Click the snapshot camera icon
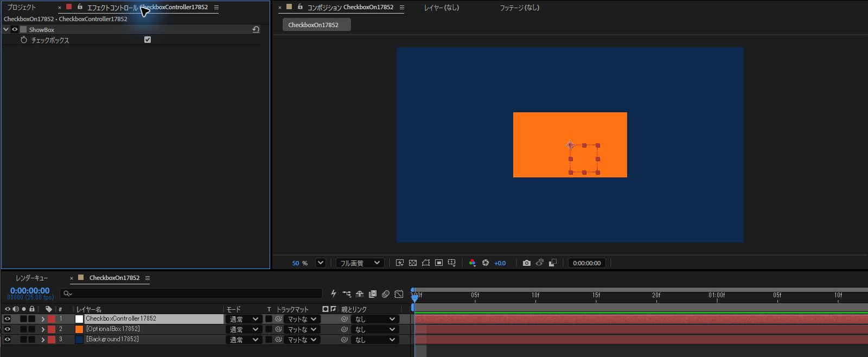Viewport: 868px width, 357px height. (526, 263)
